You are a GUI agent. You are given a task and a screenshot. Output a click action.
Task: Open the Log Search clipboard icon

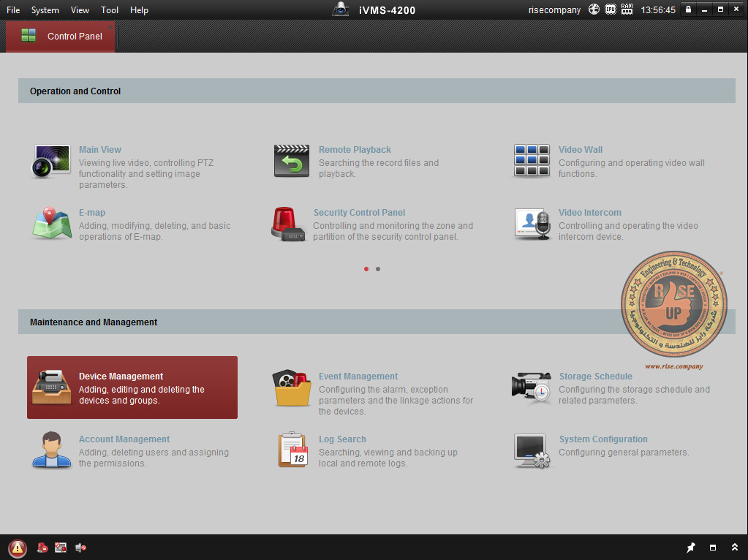[x=293, y=450]
